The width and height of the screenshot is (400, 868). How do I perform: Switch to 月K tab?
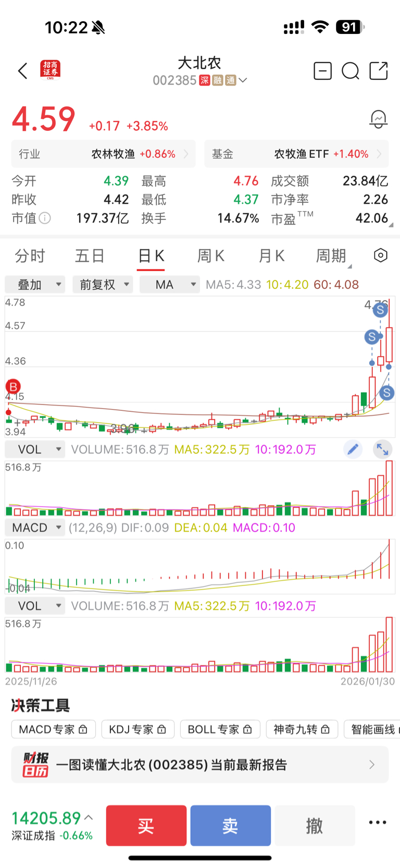[x=271, y=256]
